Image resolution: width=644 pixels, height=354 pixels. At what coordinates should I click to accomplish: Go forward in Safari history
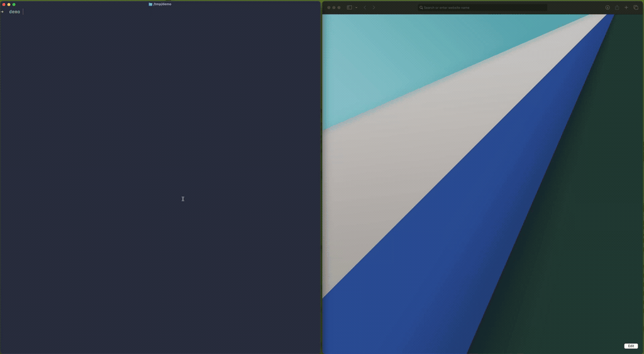point(374,8)
